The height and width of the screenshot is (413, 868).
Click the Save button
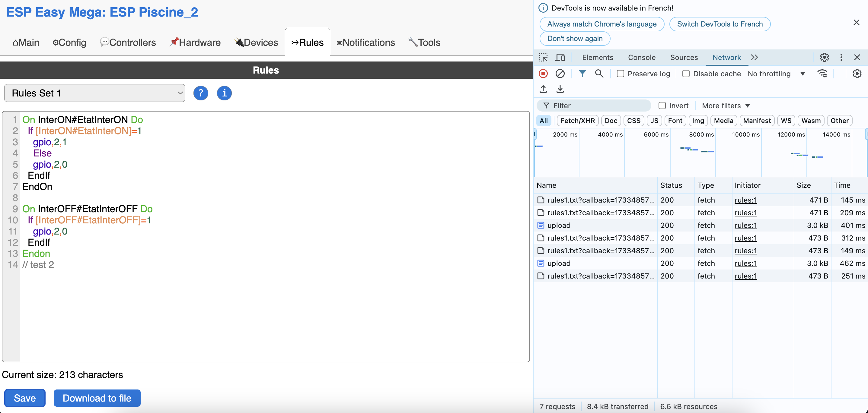click(25, 398)
